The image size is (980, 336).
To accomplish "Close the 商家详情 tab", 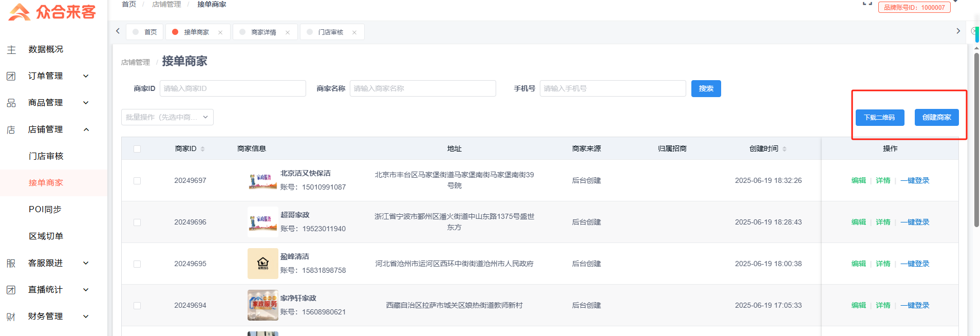I will click(288, 32).
